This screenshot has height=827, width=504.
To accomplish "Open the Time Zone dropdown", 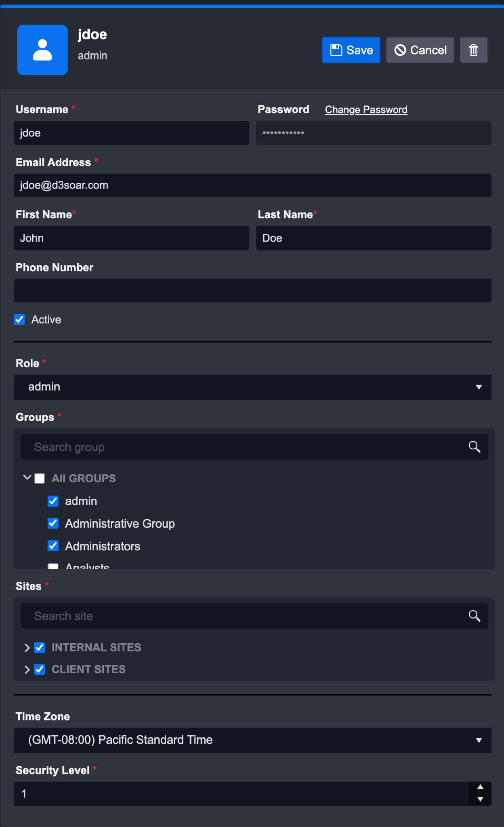I will [x=252, y=740].
